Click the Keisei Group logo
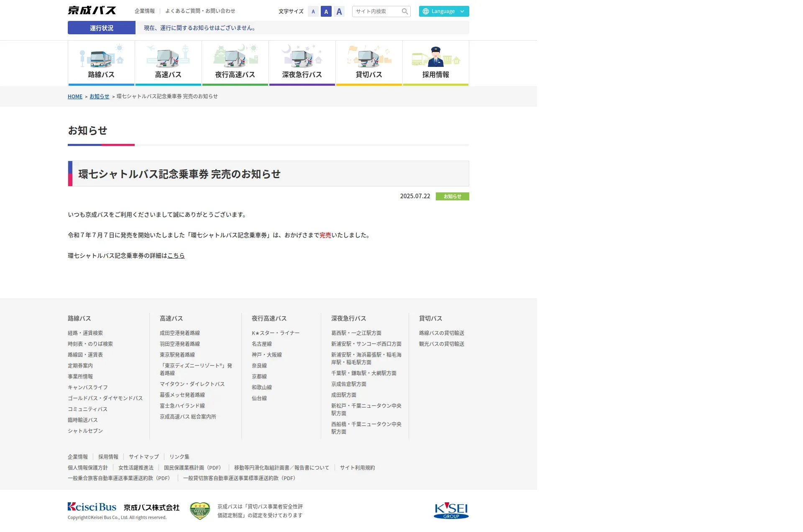The image size is (803, 532). click(451, 510)
